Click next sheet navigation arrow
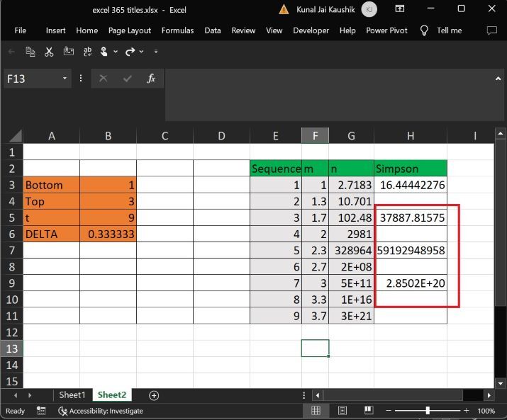 [30, 395]
